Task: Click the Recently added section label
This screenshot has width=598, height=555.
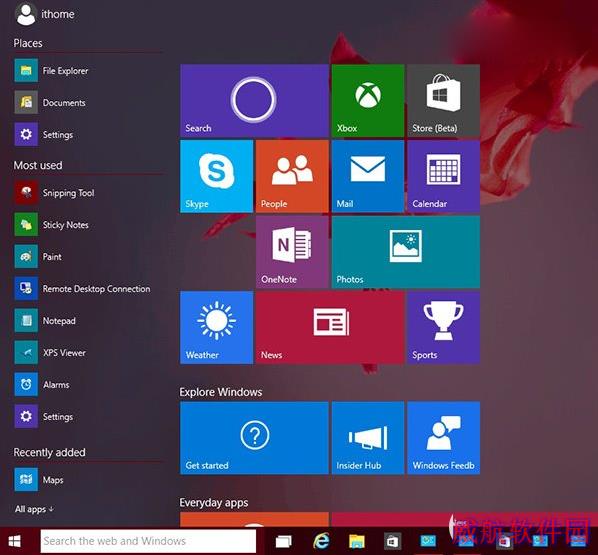Action: pos(50,452)
